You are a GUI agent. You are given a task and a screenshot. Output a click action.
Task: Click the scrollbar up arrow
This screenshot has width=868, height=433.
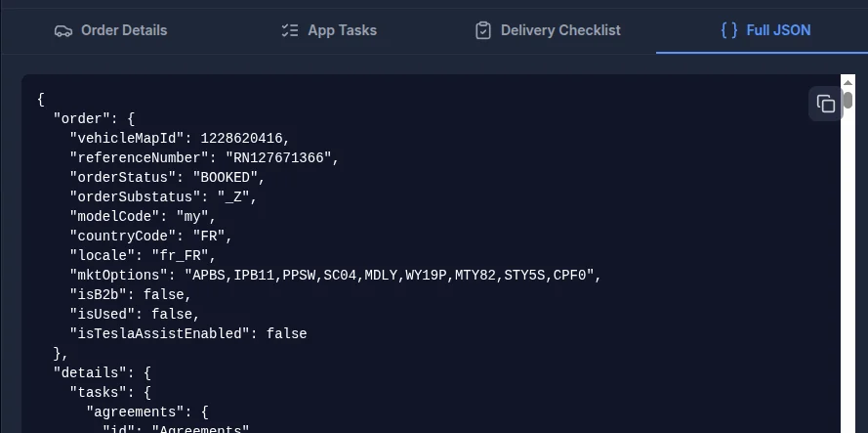tap(847, 83)
